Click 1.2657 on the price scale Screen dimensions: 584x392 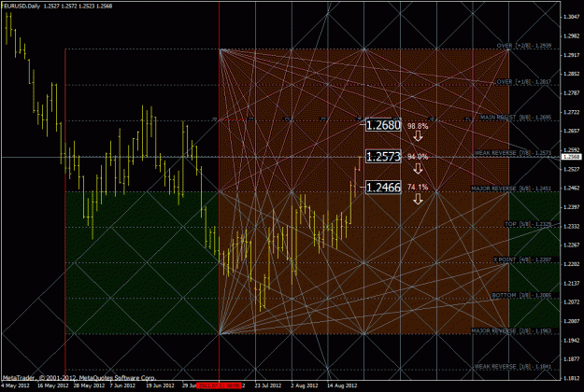pos(572,131)
